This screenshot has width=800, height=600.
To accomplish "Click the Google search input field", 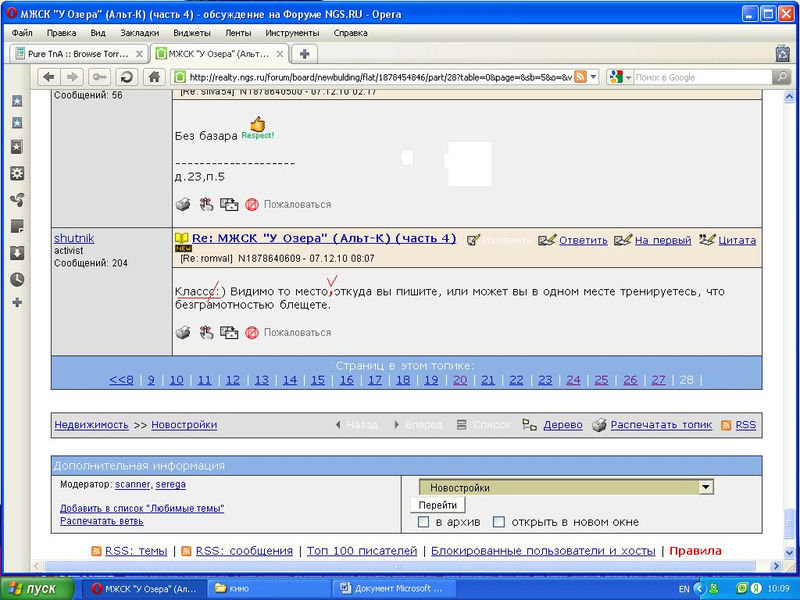I will click(x=700, y=77).
